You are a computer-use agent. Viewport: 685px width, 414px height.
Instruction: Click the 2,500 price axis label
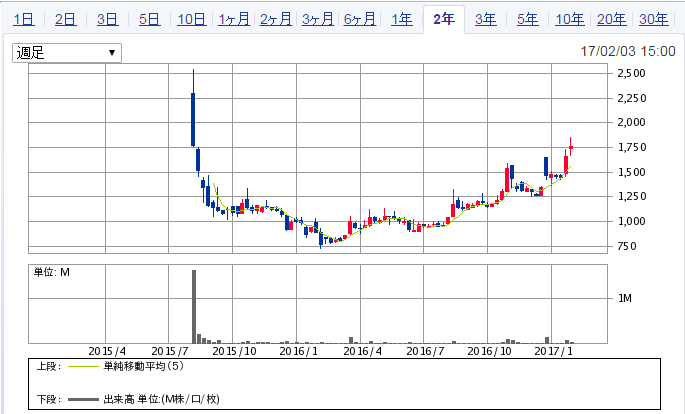(x=631, y=73)
